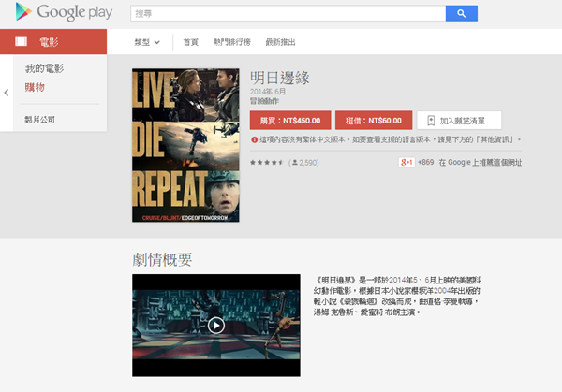This screenshot has width=562, height=392.
Task: Click the synopsis paragraph starting 《明日邊界》
Action: [x=397, y=296]
